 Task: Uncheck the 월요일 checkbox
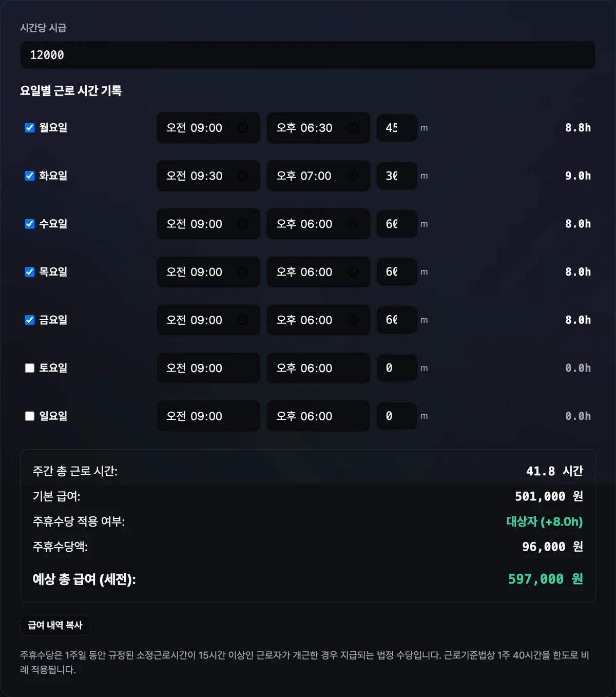30,128
